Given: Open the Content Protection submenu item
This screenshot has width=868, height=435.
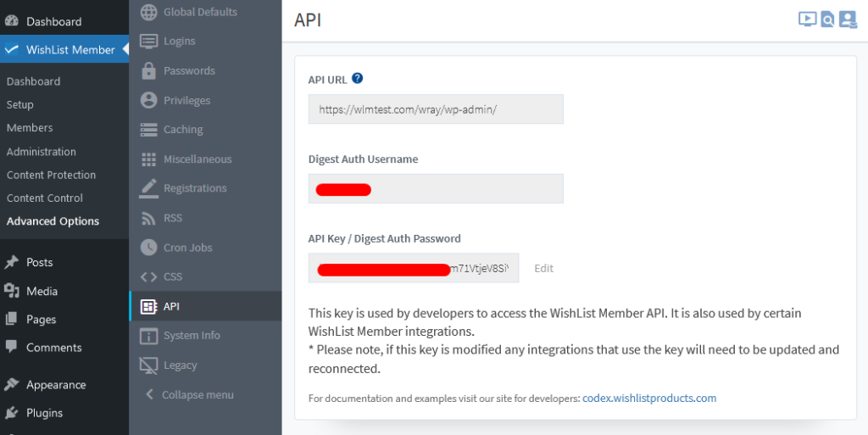Looking at the screenshot, I should pyautogui.click(x=51, y=175).
